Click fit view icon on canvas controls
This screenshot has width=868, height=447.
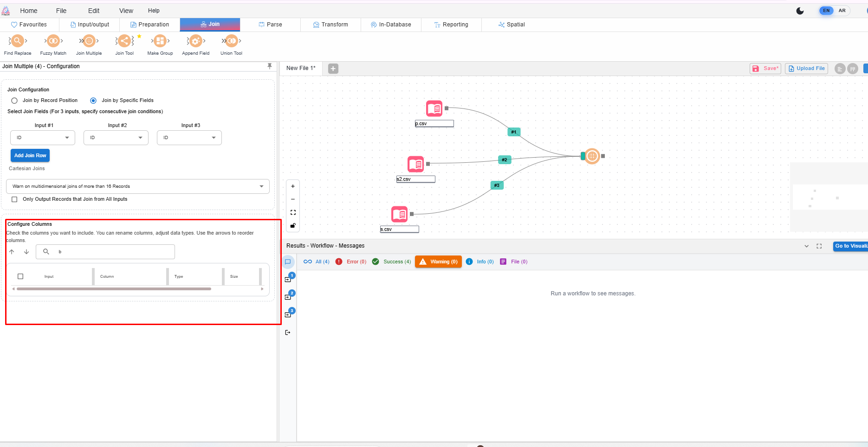click(x=293, y=212)
